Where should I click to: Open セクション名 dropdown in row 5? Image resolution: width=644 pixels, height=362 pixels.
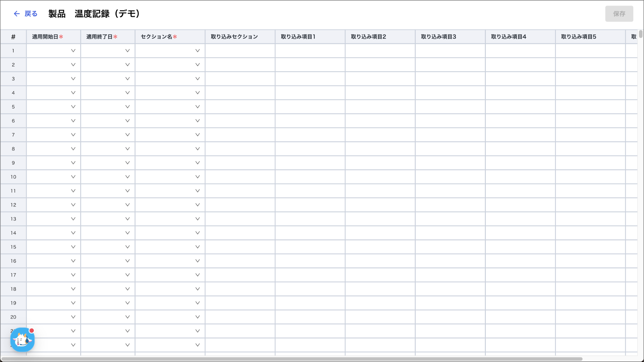[197, 107]
